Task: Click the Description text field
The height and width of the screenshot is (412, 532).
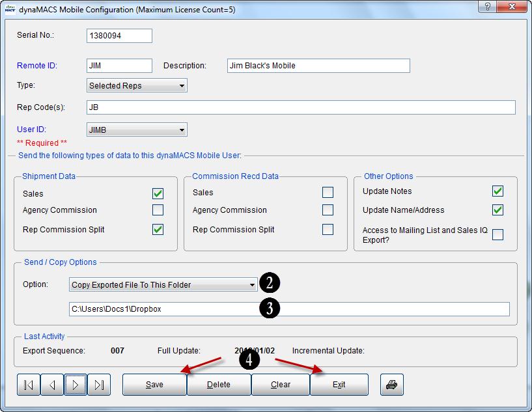Action: 318,66
